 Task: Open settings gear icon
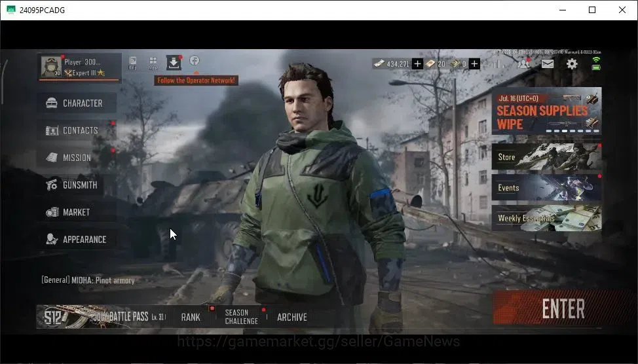(x=572, y=64)
